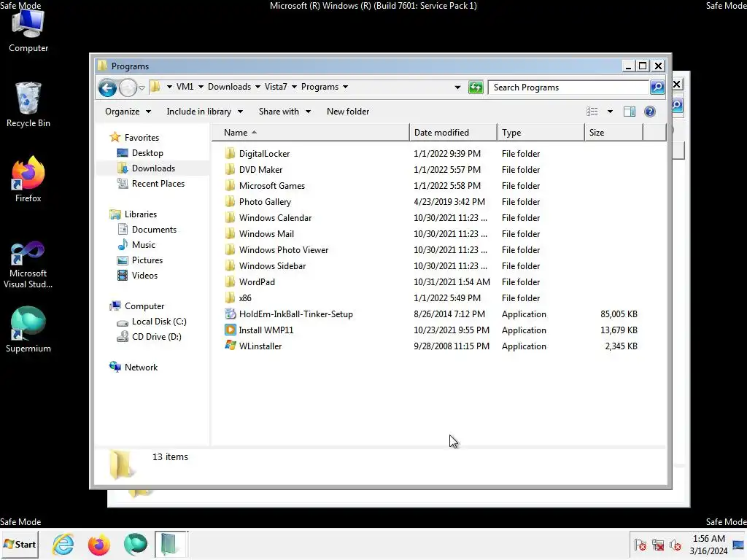Click the taskbar clock showing 1:56 AM
Image resolution: width=747 pixels, height=560 pixels.
(708, 545)
